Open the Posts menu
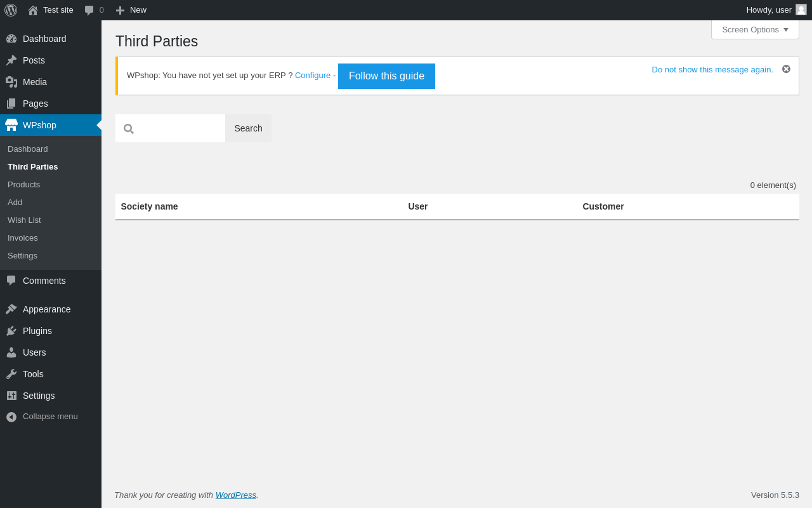 point(51,60)
